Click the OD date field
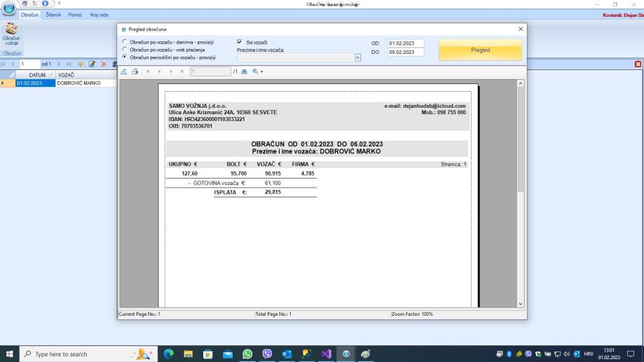This screenshot has width=644, height=362. pos(405,43)
